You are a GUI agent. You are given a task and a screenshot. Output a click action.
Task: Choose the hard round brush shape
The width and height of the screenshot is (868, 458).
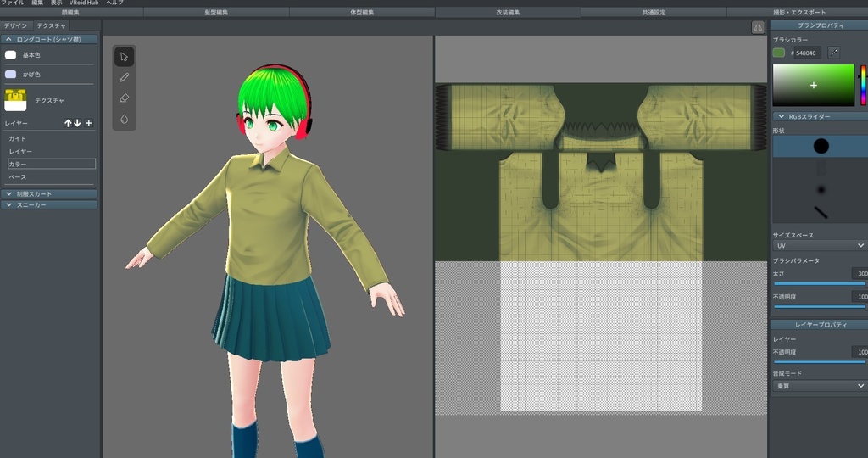[821, 146]
